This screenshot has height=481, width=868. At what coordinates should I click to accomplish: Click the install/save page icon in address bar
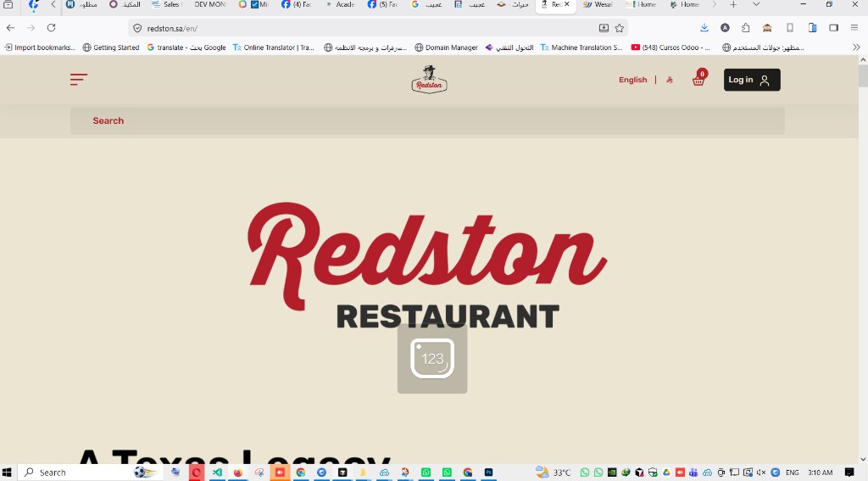click(x=604, y=28)
